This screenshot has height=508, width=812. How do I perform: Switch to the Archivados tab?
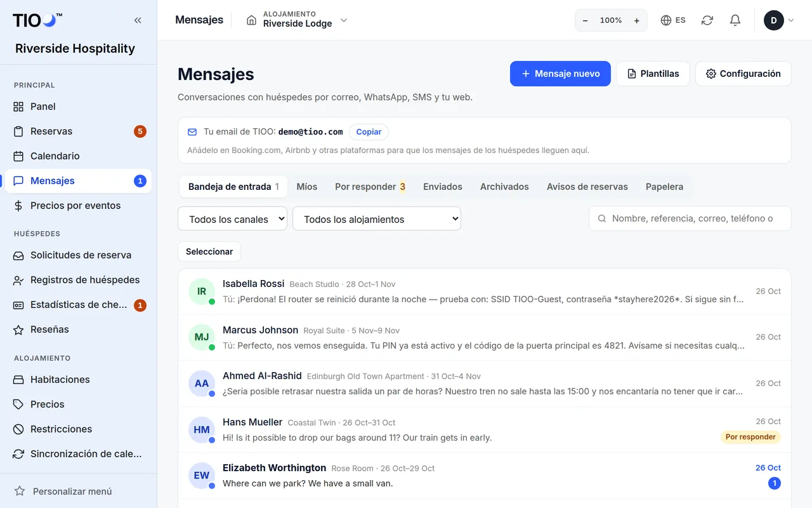(x=504, y=187)
